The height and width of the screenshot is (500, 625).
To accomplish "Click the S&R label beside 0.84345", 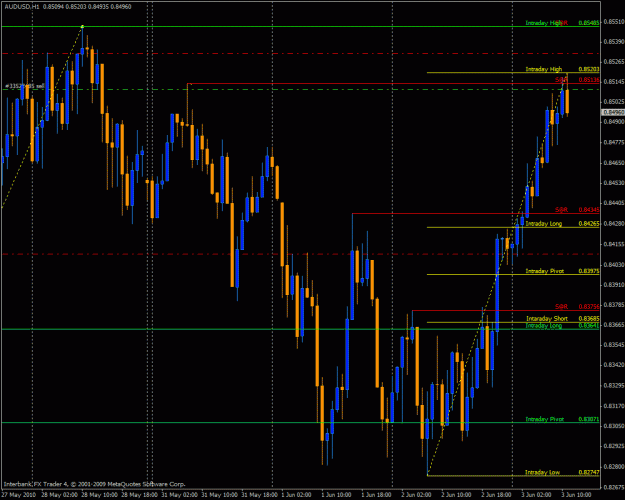I will (x=561, y=210).
